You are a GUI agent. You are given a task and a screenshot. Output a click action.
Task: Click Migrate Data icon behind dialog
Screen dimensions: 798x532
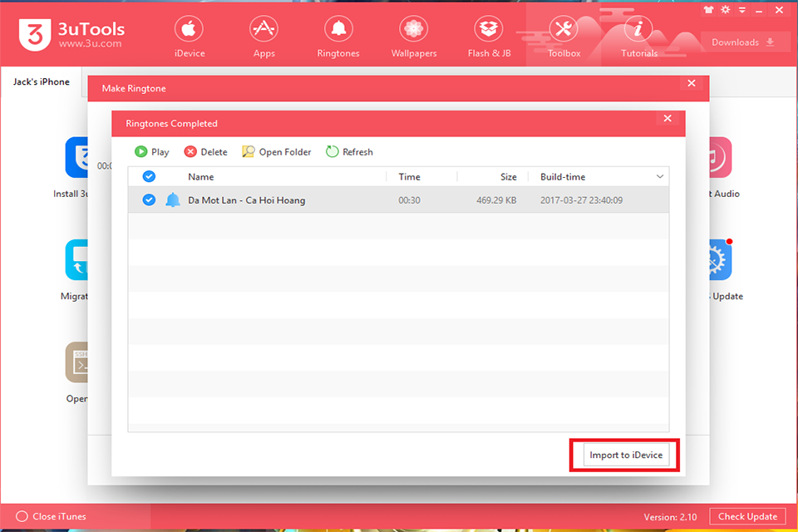coord(76,259)
